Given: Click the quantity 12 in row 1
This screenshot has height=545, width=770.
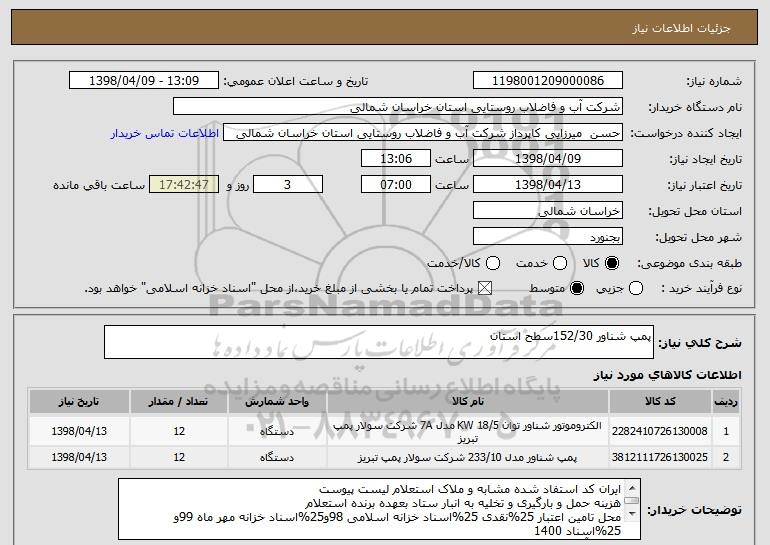Looking at the screenshot, I should pyautogui.click(x=179, y=432).
